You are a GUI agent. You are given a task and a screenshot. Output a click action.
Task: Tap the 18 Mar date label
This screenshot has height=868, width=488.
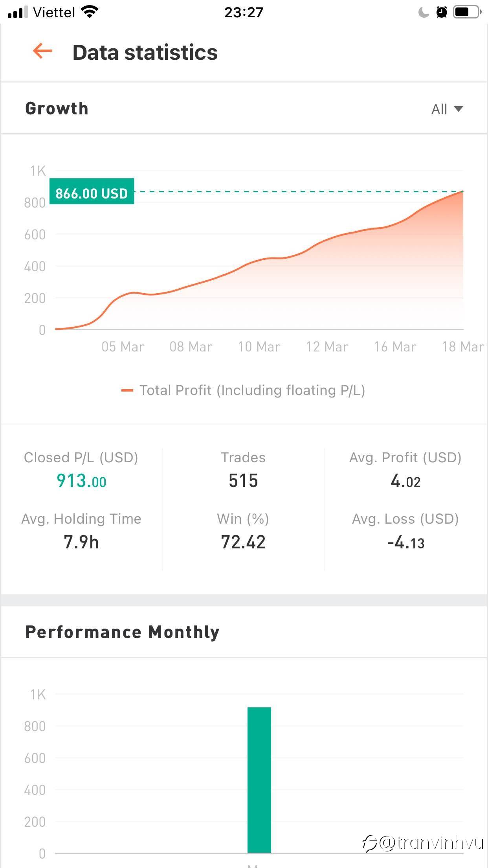coord(462,347)
